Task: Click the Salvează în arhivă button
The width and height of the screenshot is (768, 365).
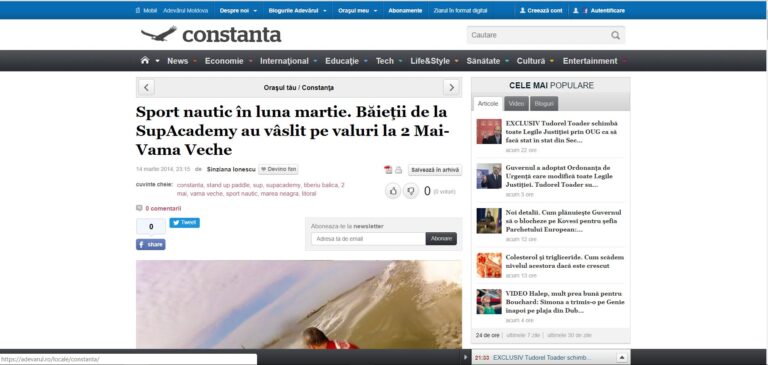Action: click(435, 170)
